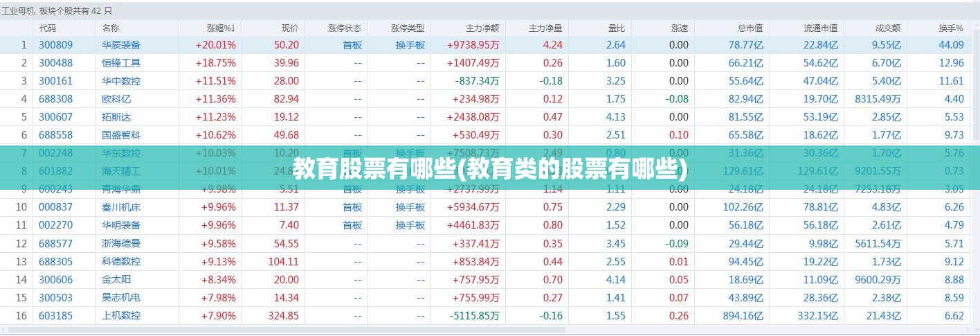Click row number 16 cell

[21, 315]
